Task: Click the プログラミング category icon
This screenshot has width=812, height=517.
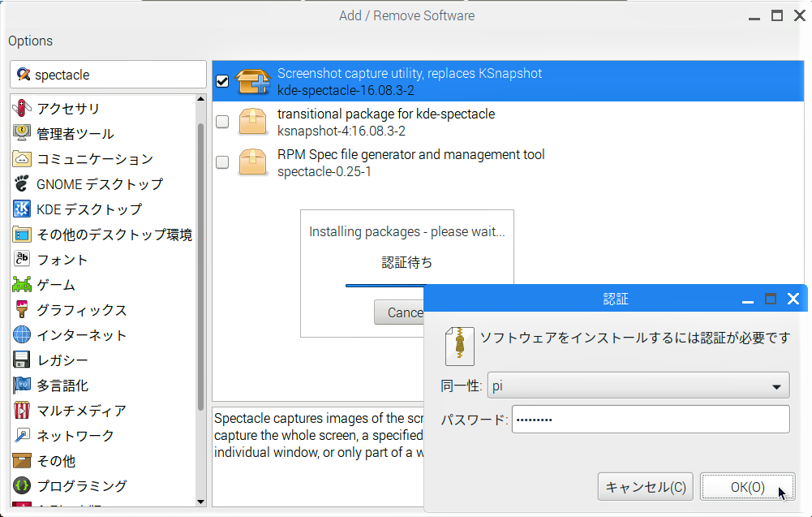Action: point(22,485)
